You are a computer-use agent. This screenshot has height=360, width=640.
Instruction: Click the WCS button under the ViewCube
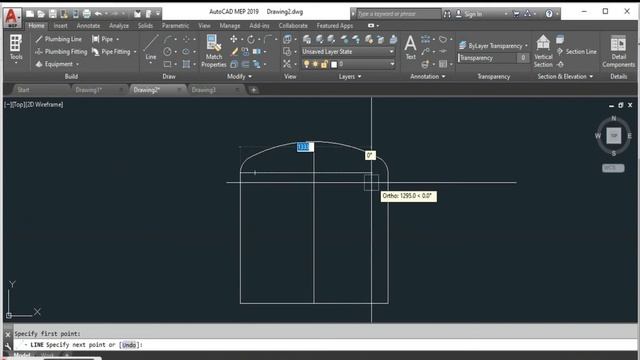pyautogui.click(x=613, y=168)
